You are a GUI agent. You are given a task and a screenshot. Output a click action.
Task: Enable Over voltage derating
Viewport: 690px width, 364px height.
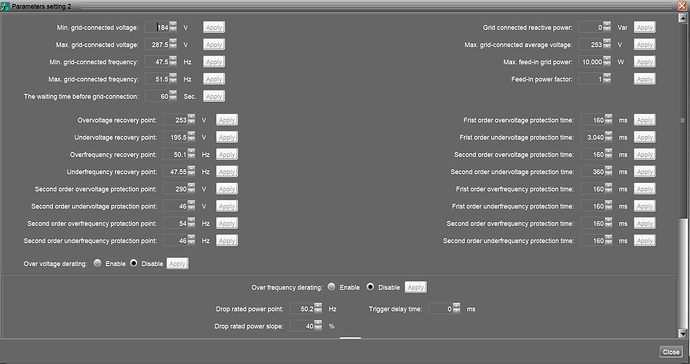98,263
